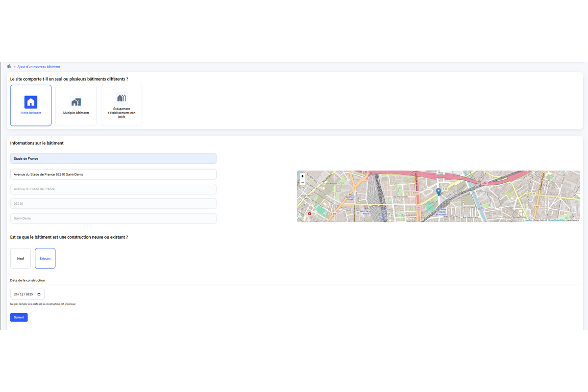The height and width of the screenshot is (392, 588).
Task: Open the Leaflet attribution link
Action: coord(528,220)
